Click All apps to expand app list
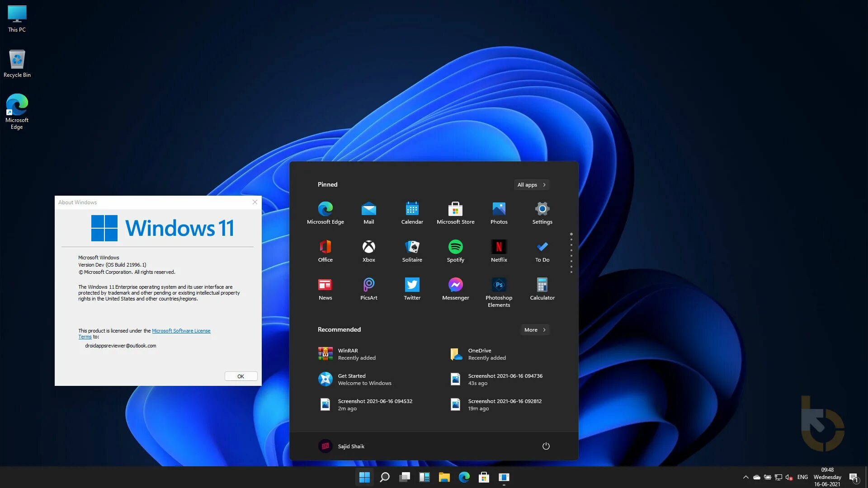Viewport: 868px width, 488px height. (531, 184)
